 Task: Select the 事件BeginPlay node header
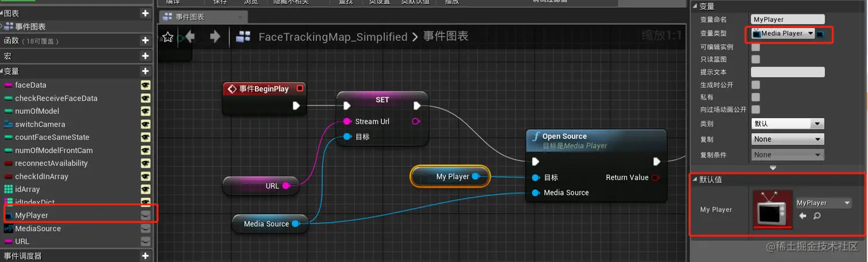[264, 89]
